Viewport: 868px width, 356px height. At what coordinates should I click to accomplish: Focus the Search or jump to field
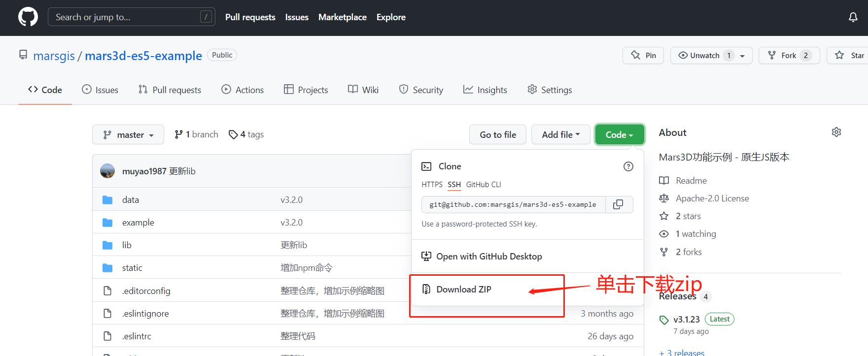coord(132,17)
